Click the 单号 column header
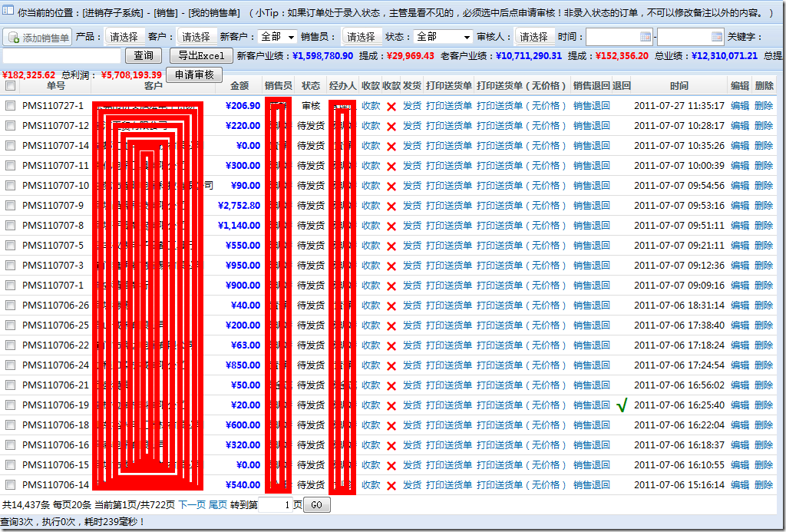This screenshot has height=532, width=786. click(55, 86)
